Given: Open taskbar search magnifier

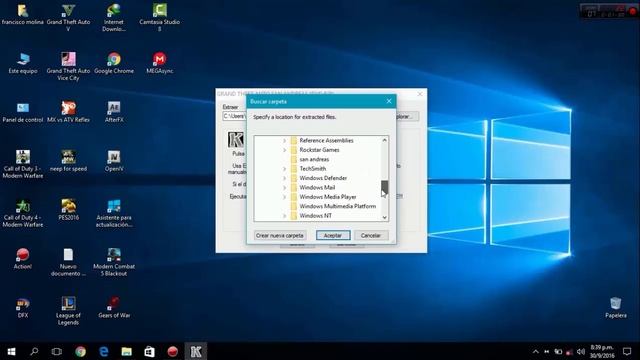Looking at the screenshot, I should coord(34,351).
